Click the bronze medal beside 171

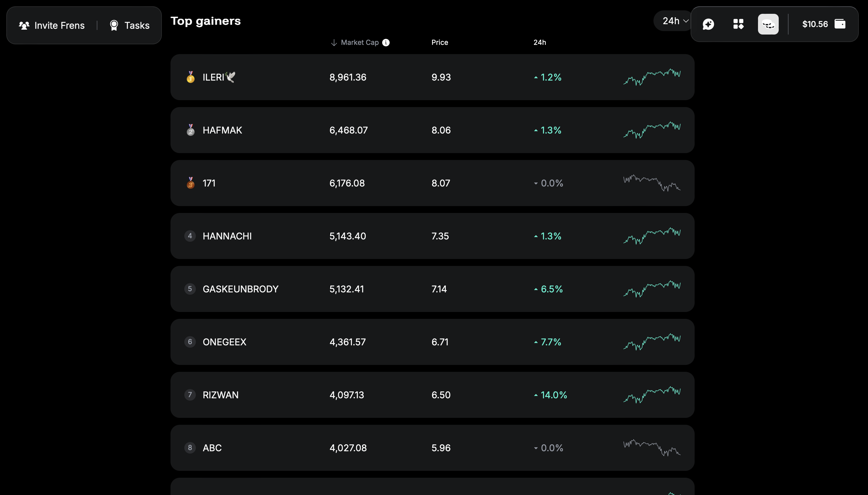point(190,183)
